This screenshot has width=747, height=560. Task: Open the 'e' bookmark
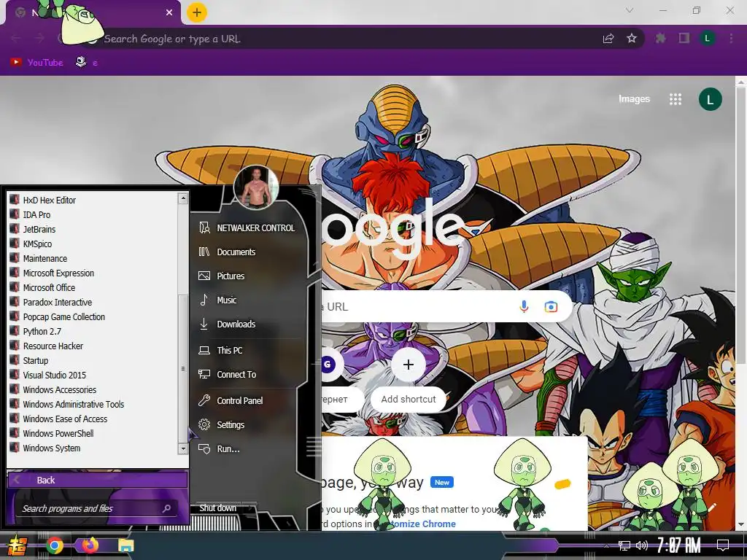pyautogui.click(x=87, y=63)
